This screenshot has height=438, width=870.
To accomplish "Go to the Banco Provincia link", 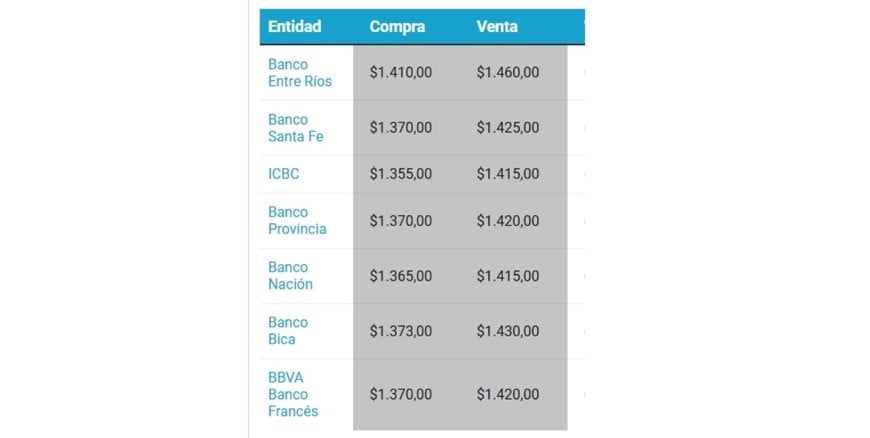I will pos(297,220).
